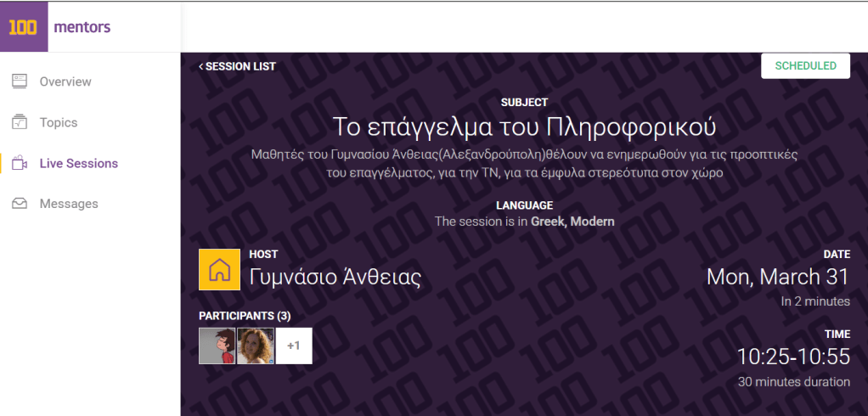Select the Live Sessions menu label
868x416 pixels.
coord(79,163)
